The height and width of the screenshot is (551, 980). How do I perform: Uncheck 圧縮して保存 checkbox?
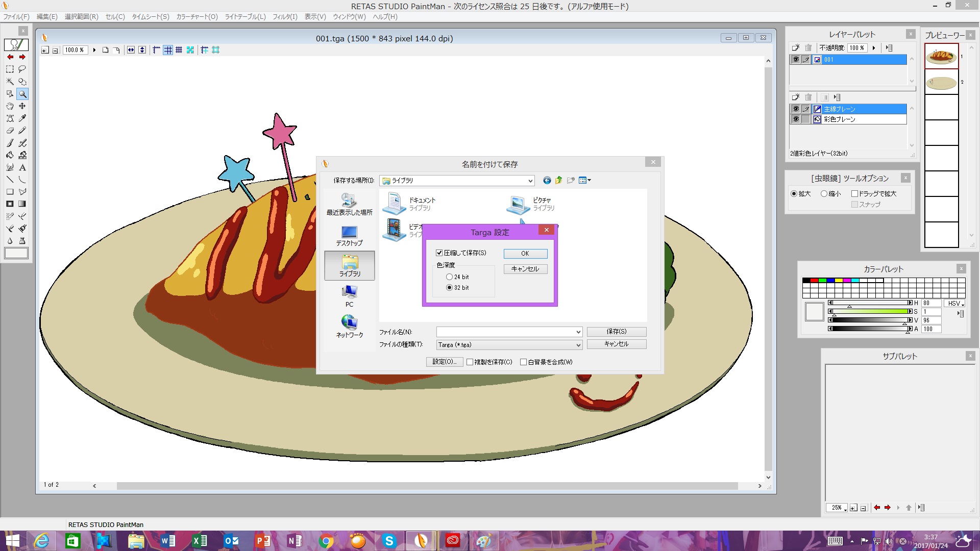(439, 253)
